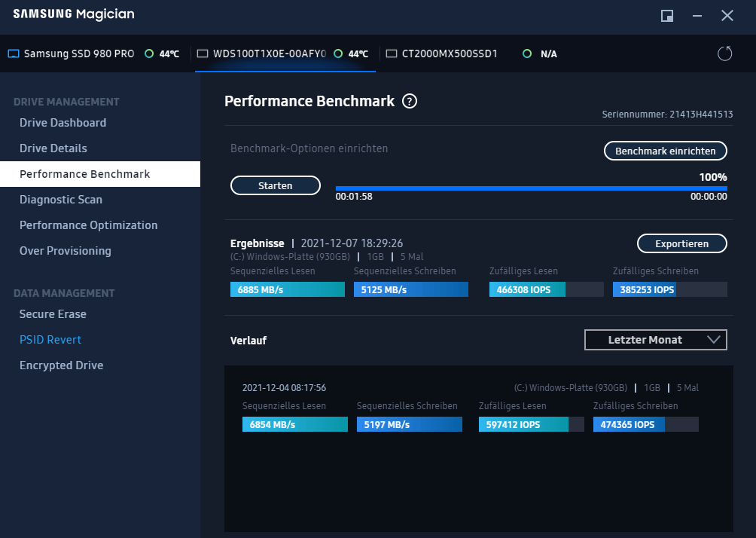Click history 474365 IOPS write bar
Viewport: 756px width, 538px height.
pos(645,424)
